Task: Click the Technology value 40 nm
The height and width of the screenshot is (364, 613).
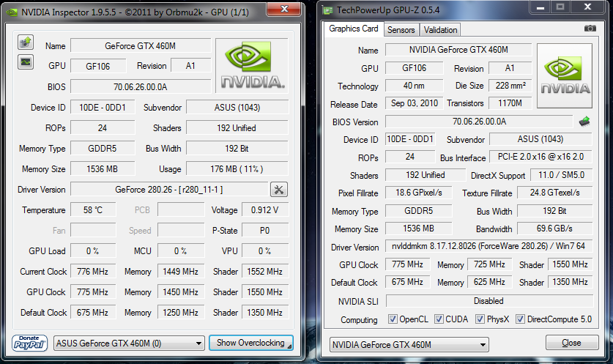Action: click(x=414, y=86)
